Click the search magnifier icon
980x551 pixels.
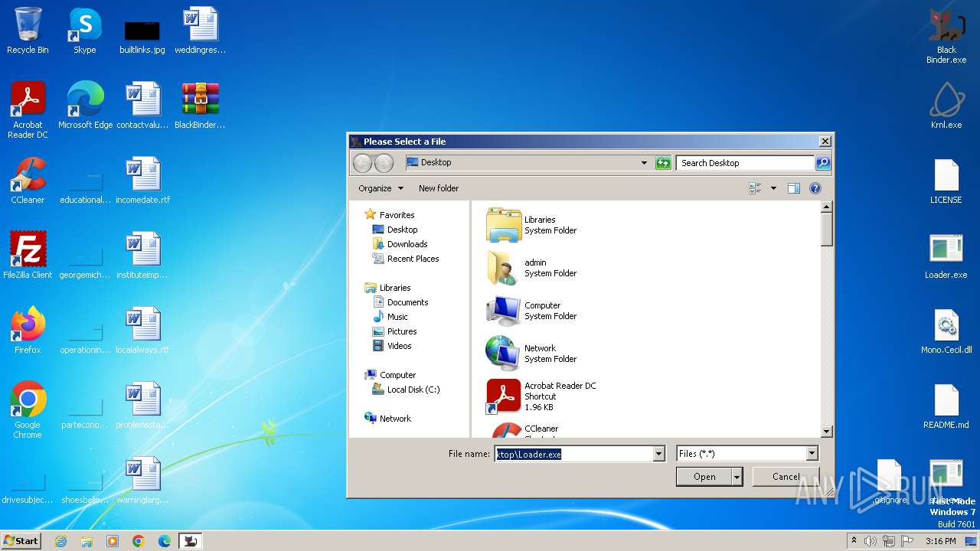[822, 162]
